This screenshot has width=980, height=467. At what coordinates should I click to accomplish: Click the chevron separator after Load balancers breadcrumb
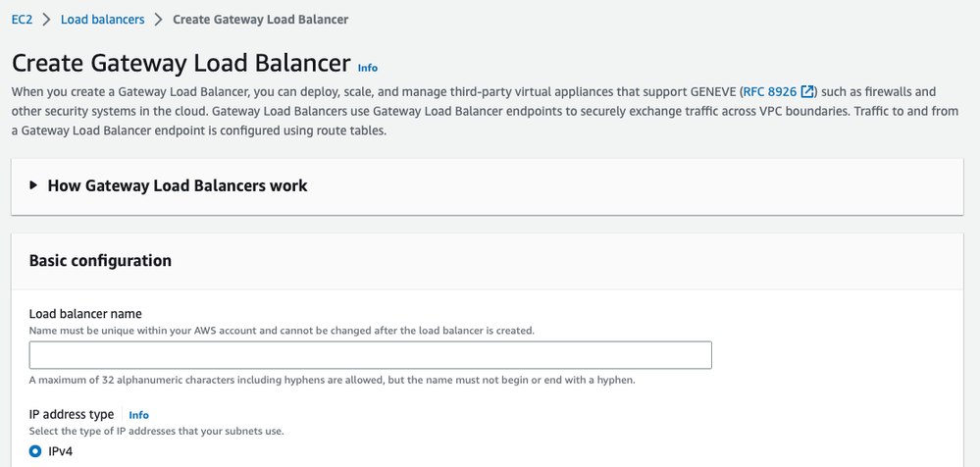click(158, 20)
